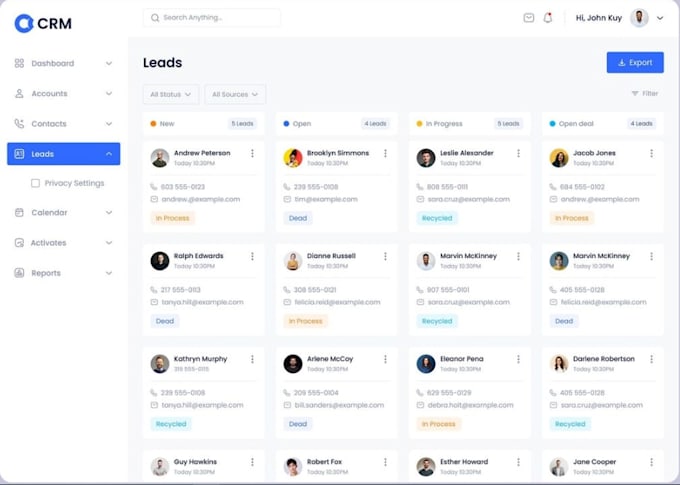Click the name Arlene McCoy
Viewport: 680px width, 485px height.
pos(330,359)
